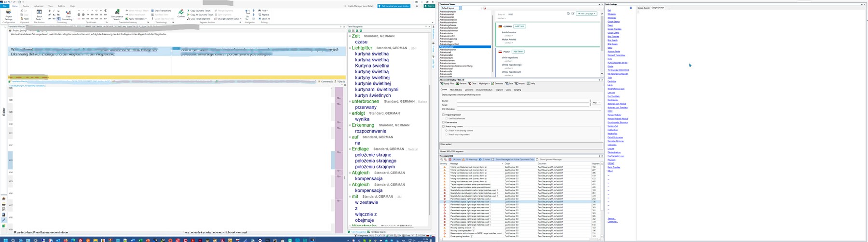The image size is (868, 242).
Task: Open the Help ribbon tab
Action: (x=72, y=6)
